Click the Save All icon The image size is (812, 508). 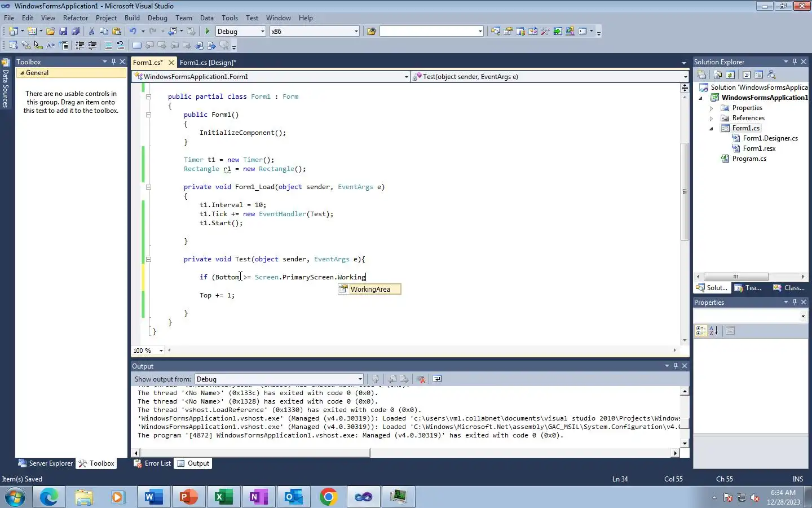[x=76, y=32]
